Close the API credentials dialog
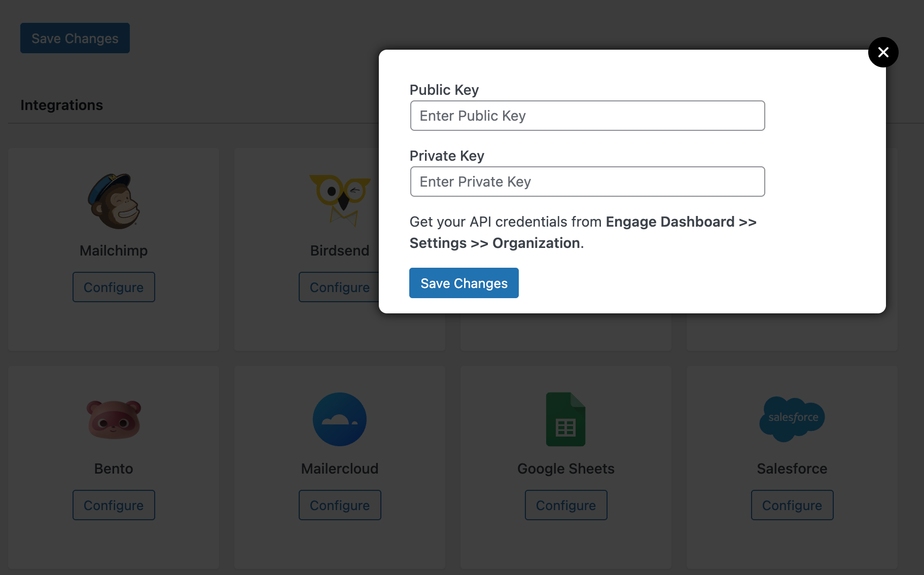 click(x=883, y=52)
